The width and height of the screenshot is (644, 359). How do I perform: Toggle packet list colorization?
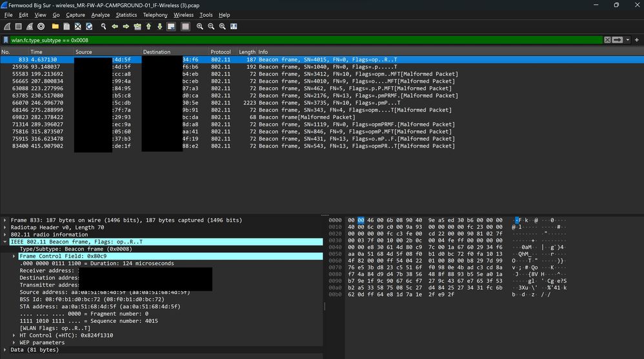(x=185, y=26)
